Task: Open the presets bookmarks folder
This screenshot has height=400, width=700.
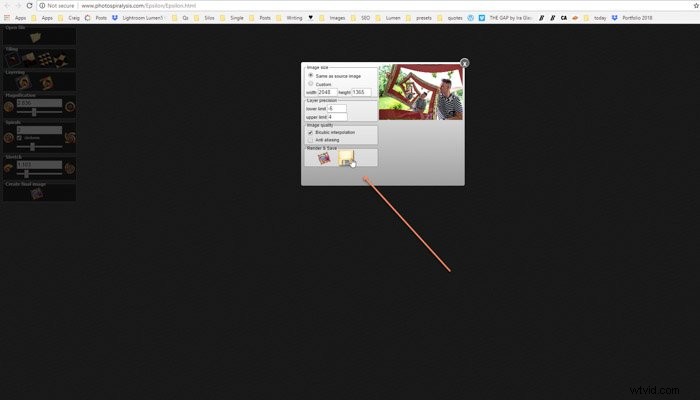Action: point(419,18)
